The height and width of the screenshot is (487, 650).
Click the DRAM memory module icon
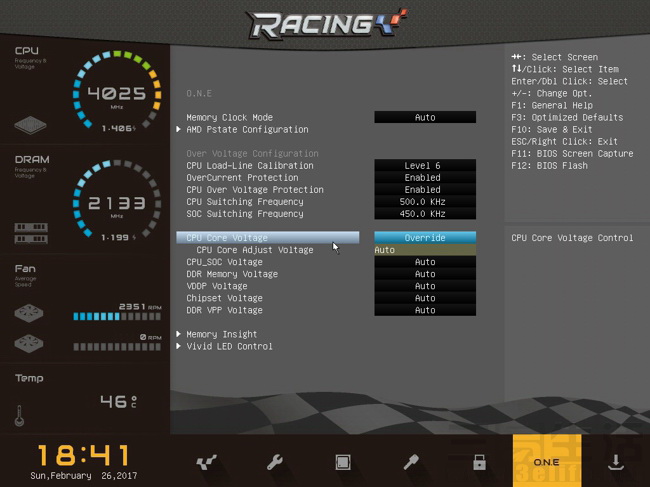click(x=31, y=233)
